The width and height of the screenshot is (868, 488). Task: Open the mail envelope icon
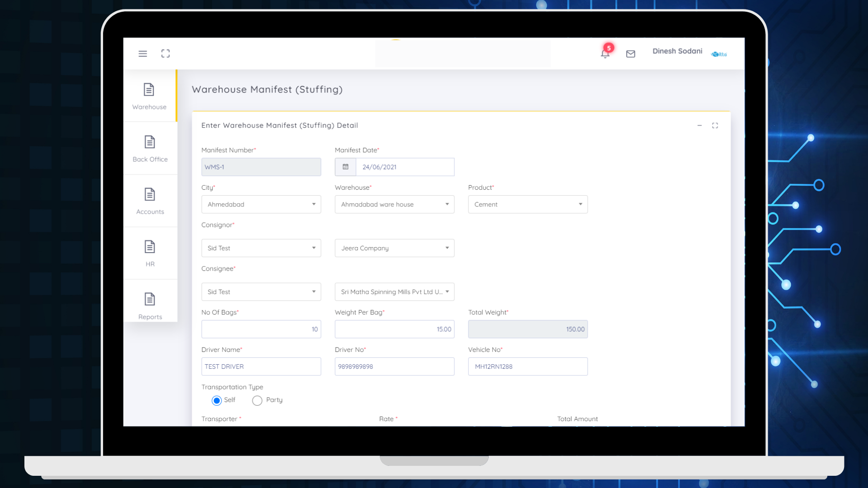coord(631,54)
